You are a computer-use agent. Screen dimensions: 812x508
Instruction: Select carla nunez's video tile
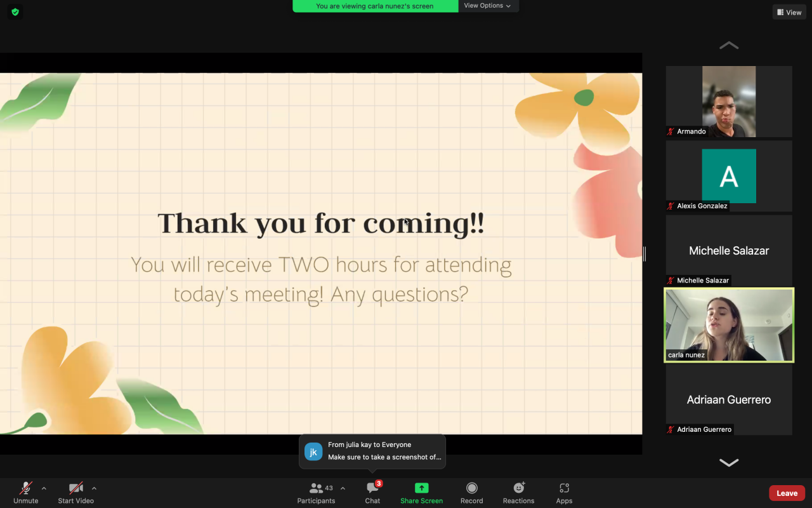pos(729,325)
